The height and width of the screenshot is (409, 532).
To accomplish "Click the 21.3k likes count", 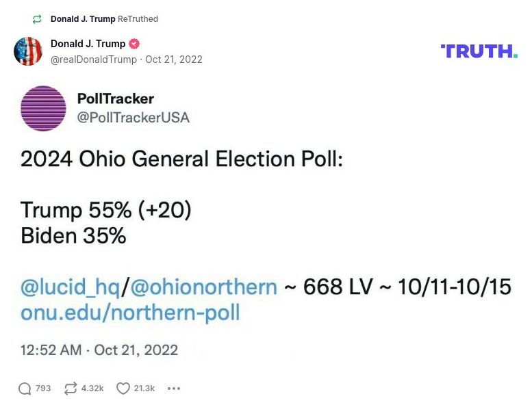I will pyautogui.click(x=144, y=388).
